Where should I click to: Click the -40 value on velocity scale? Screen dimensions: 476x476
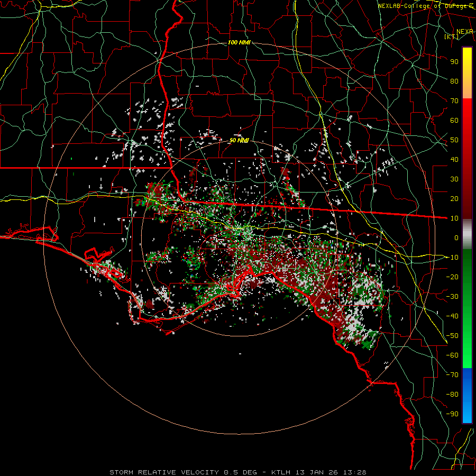452,316
